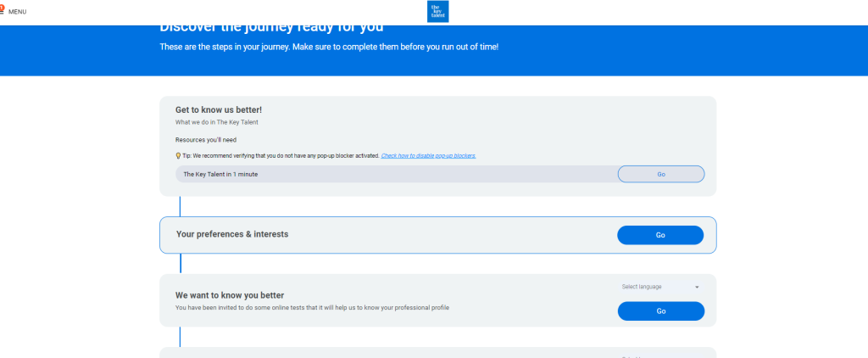Click the arrow next to 'Select language'
The width and height of the screenshot is (868, 358).
coord(697,287)
